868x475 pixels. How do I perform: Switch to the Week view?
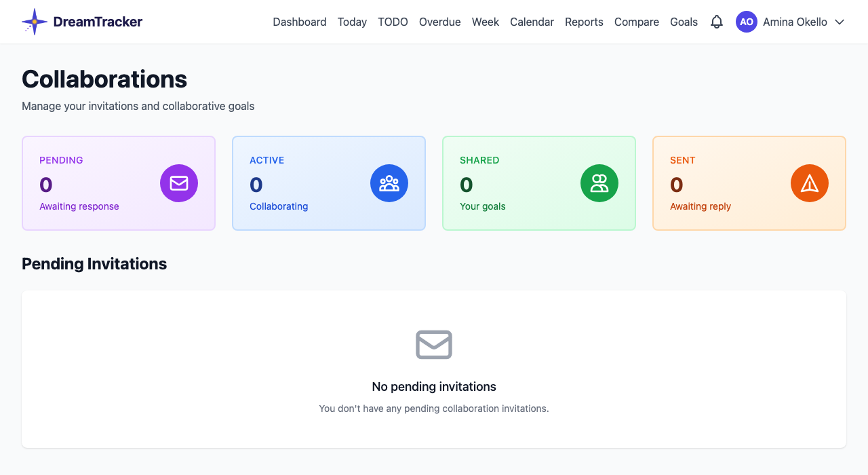coord(486,22)
